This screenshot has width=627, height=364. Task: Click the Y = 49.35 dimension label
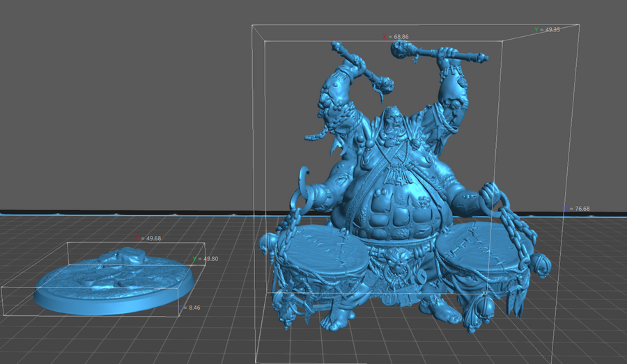(x=548, y=30)
